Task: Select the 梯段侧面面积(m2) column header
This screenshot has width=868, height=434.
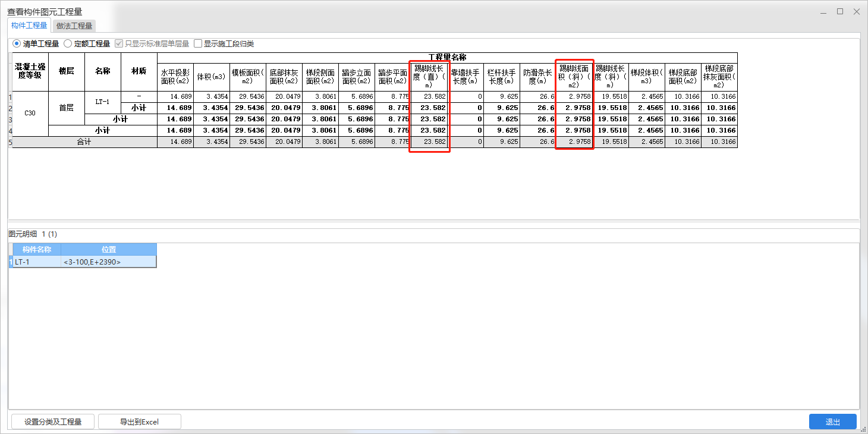Action: 320,77
